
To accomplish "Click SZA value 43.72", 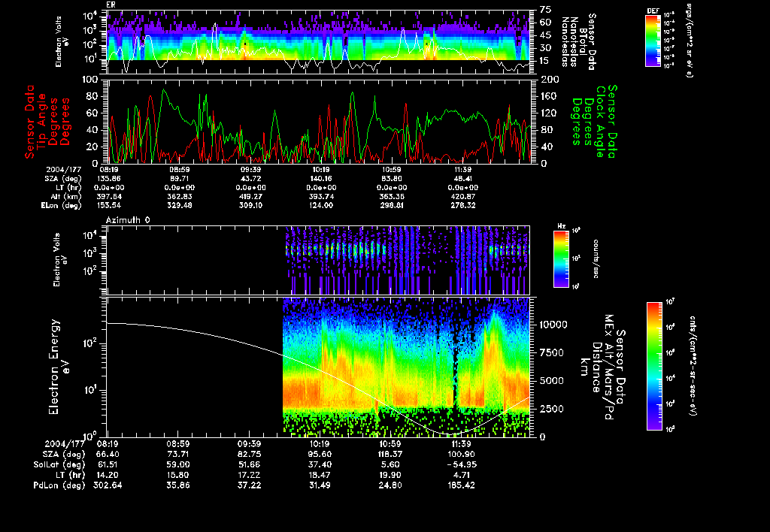I will point(250,179).
